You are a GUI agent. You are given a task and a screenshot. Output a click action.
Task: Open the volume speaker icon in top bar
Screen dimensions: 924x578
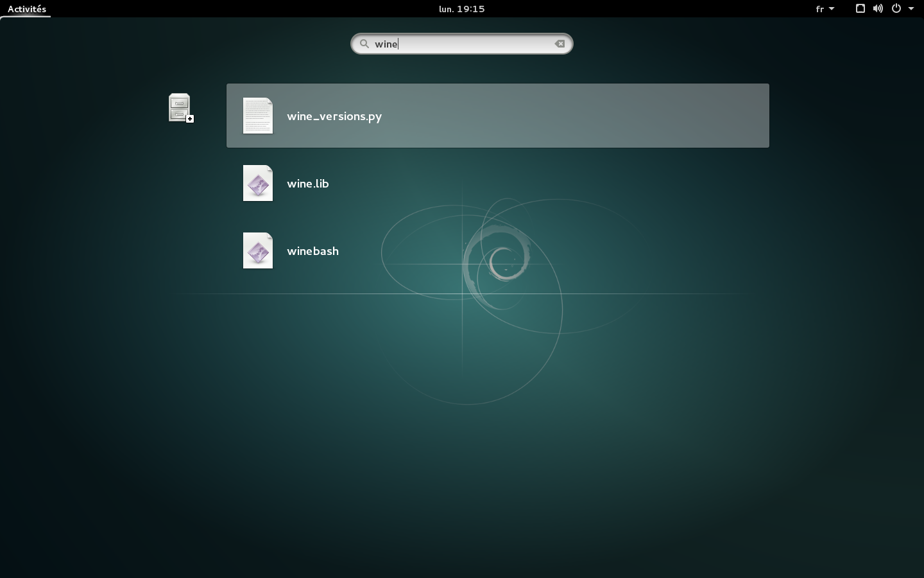pos(878,8)
